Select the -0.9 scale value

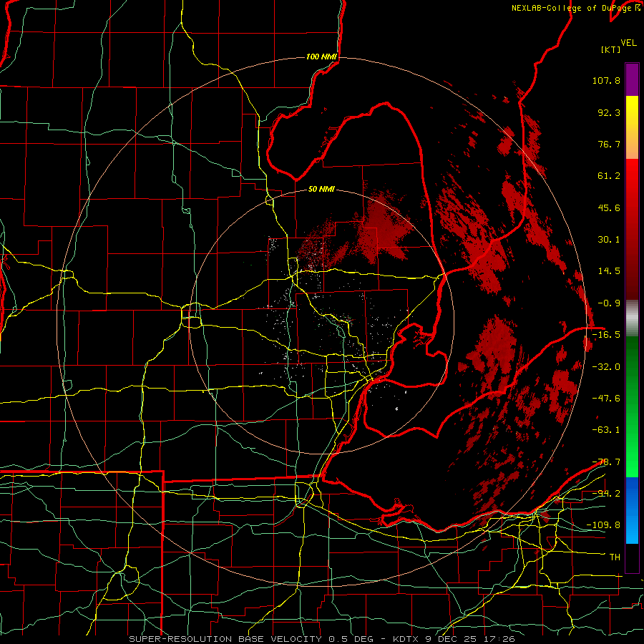coord(609,303)
